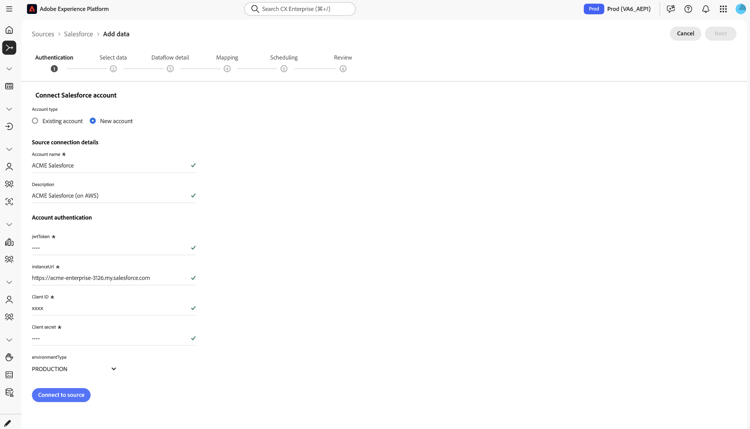Open the Identities scan-person sidebar icon
This screenshot has width=750, height=429.
(9, 202)
